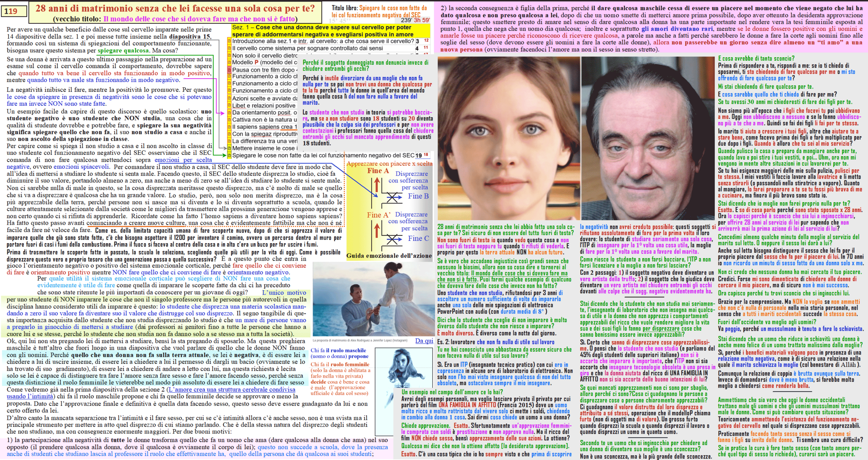Viewport: 868px width, 460px height.
Task: Click 'Apprezzare con piacere x scelta' label
Action: click(x=389, y=163)
